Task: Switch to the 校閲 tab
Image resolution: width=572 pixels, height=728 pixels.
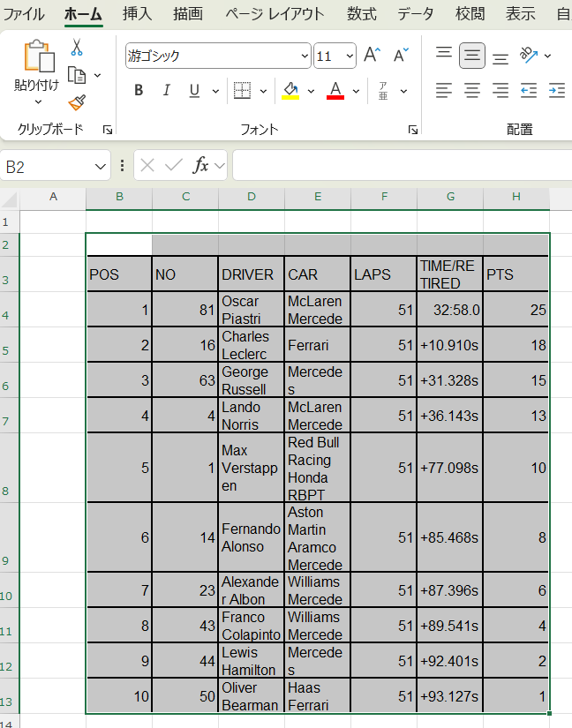Action: click(470, 13)
